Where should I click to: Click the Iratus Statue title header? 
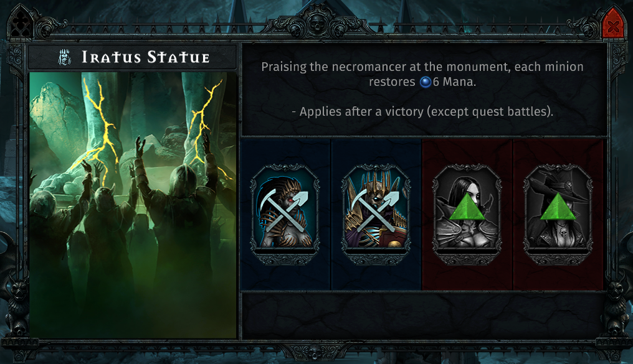[133, 57]
